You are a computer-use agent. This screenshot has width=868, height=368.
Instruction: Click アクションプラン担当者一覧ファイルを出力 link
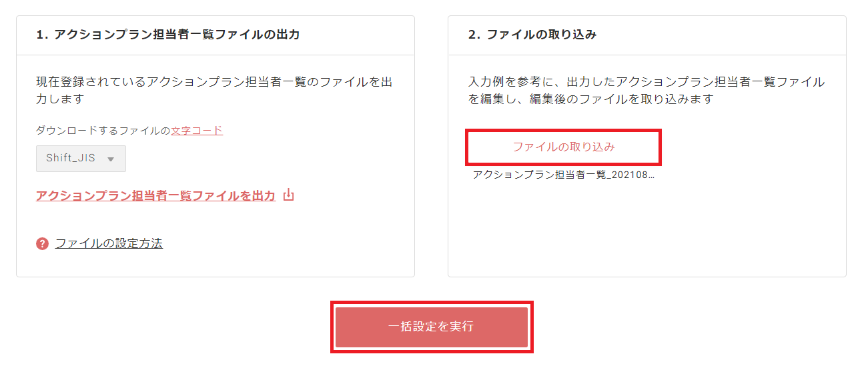155,196
